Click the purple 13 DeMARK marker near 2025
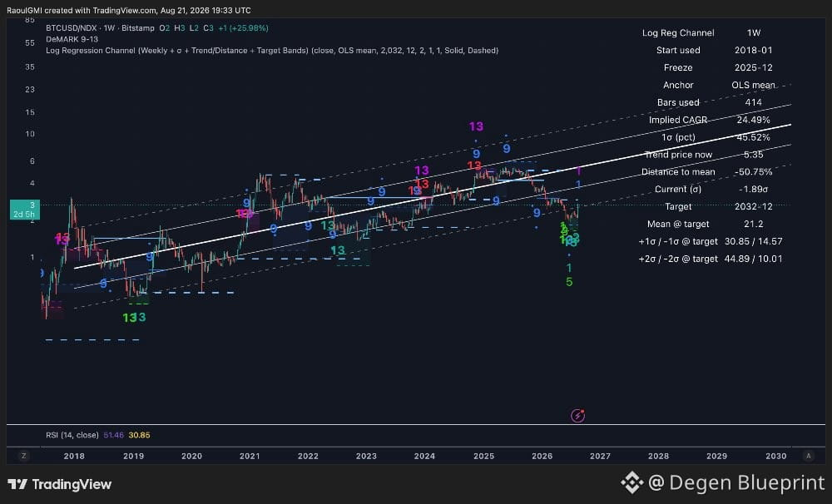Image resolution: width=832 pixels, height=504 pixels. point(476,126)
